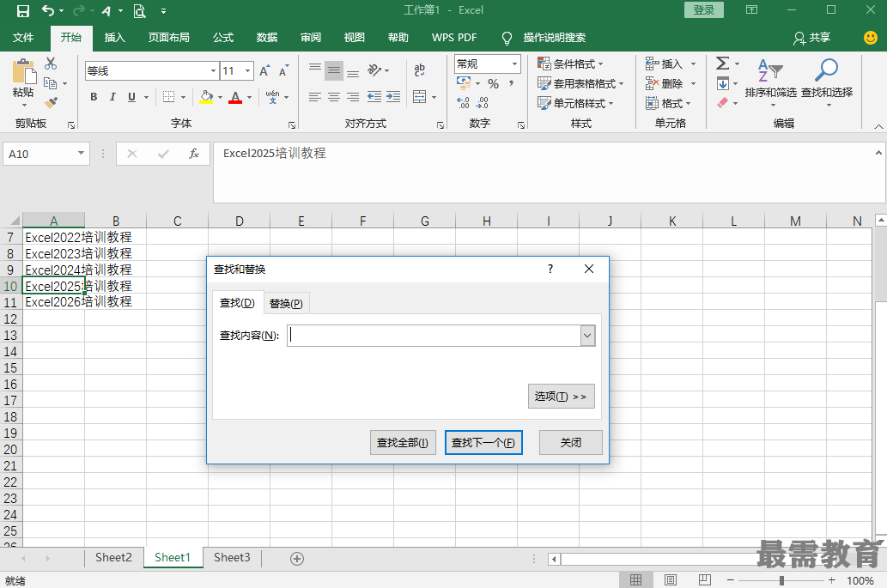Increase the number of decimal places
Viewport: 887px width, 588px height.
pos(464,103)
